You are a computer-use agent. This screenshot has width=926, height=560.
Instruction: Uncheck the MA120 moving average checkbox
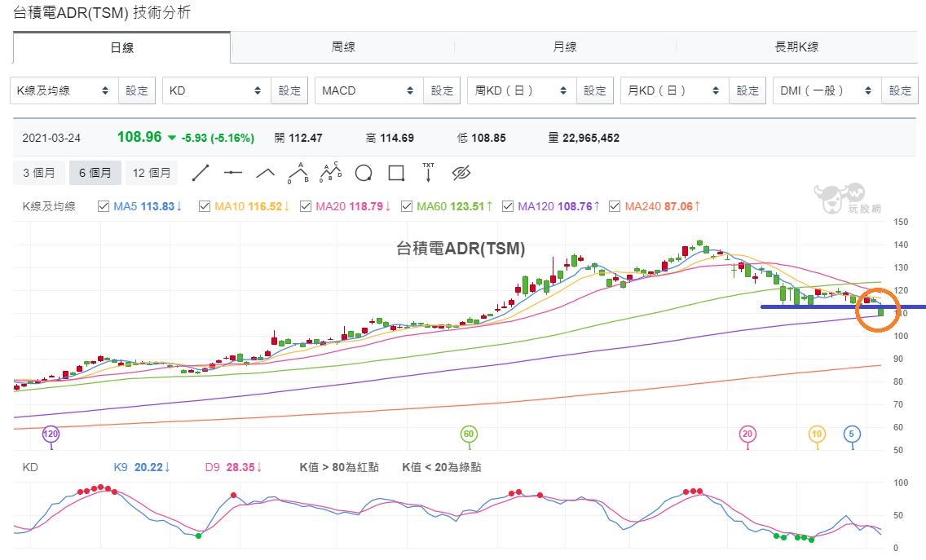click(507, 206)
